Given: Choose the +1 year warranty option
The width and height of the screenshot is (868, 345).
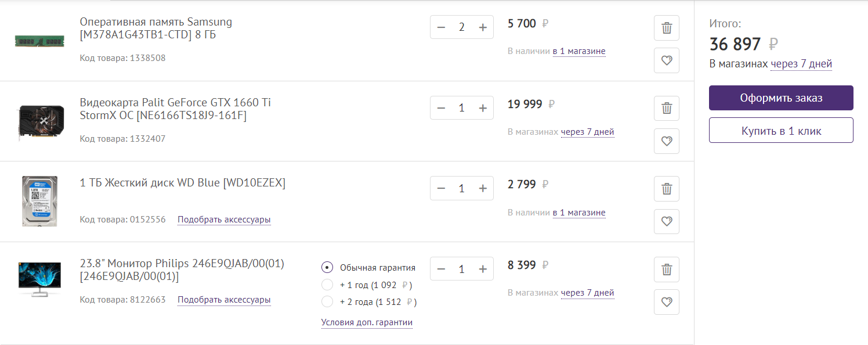Looking at the screenshot, I should pyautogui.click(x=327, y=285).
